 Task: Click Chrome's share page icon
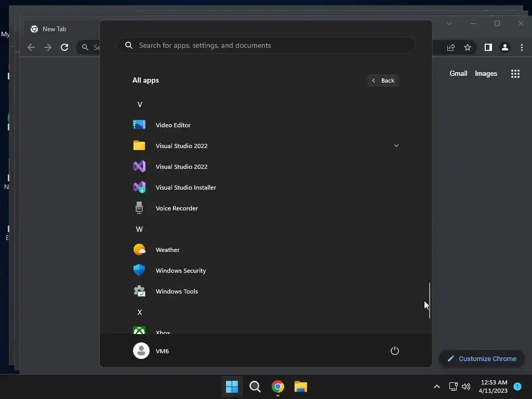click(x=451, y=47)
